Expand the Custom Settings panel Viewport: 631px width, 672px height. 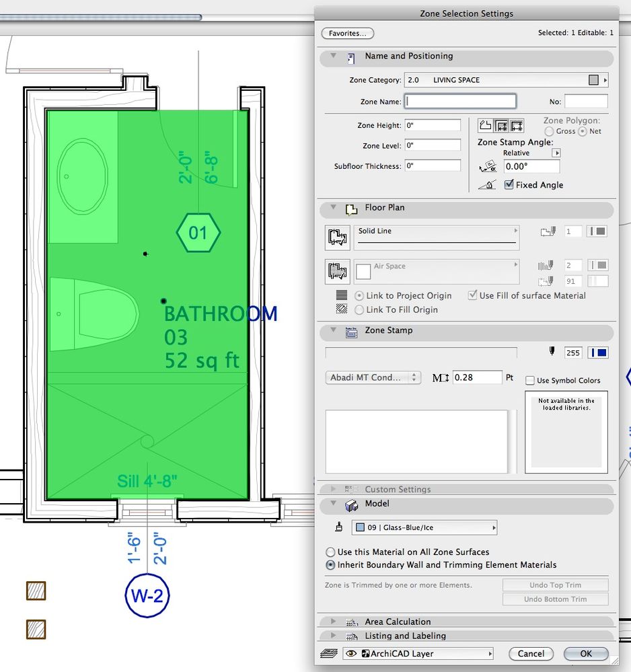(333, 489)
